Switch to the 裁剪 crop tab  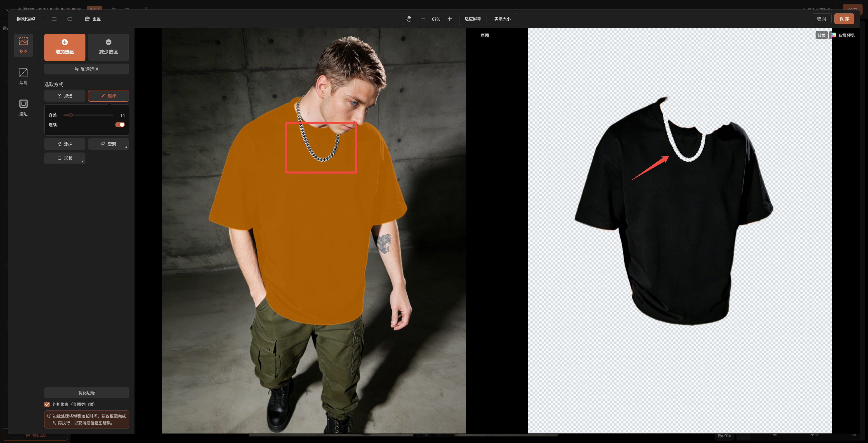(24, 76)
